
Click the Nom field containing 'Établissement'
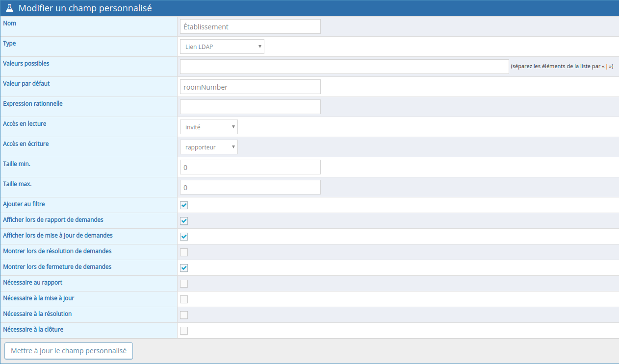coord(250,26)
